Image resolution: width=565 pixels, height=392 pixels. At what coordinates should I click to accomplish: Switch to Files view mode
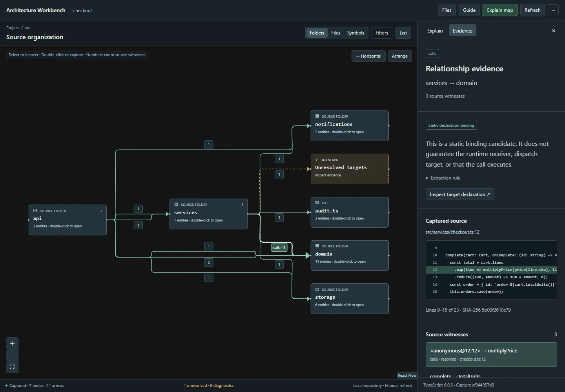(x=335, y=33)
